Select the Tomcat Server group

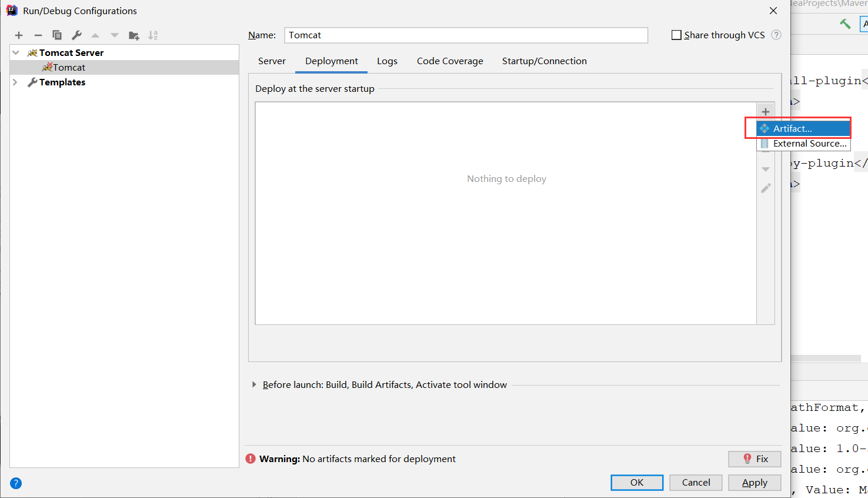71,52
